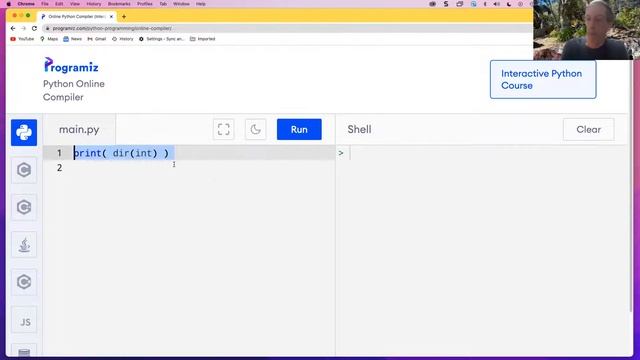
Task: Open the Gmail bookmark
Action: [x=97, y=39]
